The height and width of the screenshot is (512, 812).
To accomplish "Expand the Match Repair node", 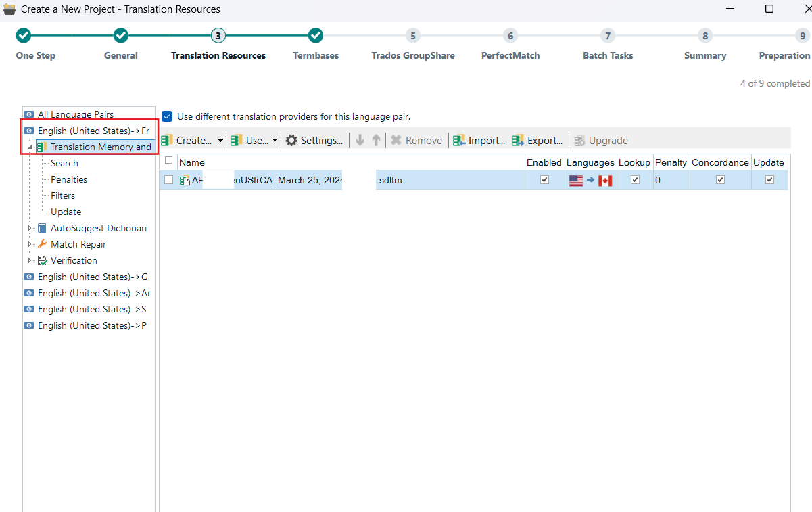I will (30, 244).
